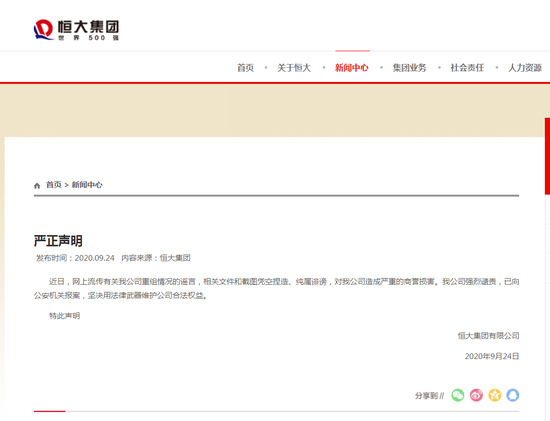Click the 2020年9月24日 date line
550x421 pixels.
point(492,356)
